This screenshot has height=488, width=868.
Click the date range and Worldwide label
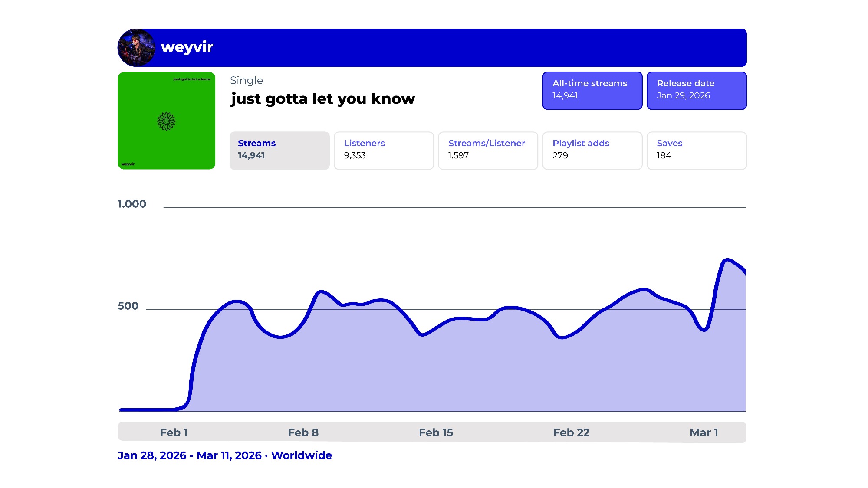coord(225,455)
